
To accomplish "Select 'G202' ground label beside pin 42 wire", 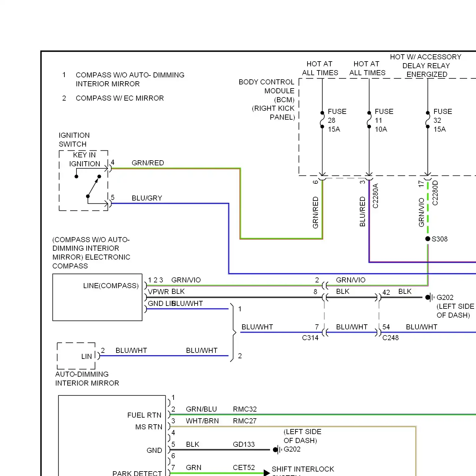I will point(445,297).
